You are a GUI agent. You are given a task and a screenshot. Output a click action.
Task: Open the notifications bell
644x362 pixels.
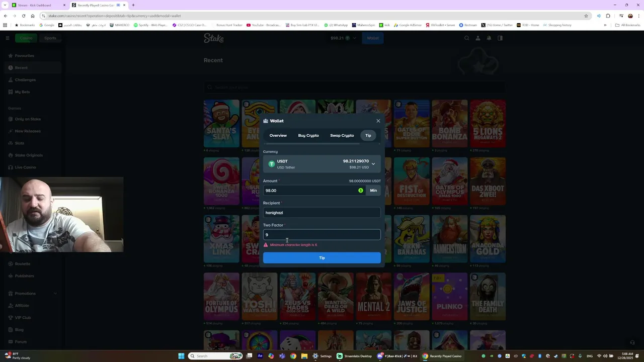(x=489, y=38)
